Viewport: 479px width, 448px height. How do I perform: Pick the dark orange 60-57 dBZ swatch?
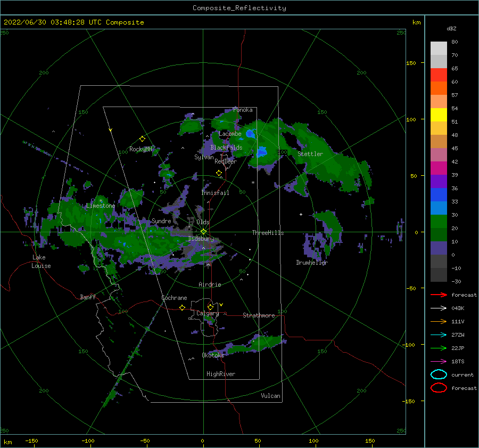tap(439, 88)
